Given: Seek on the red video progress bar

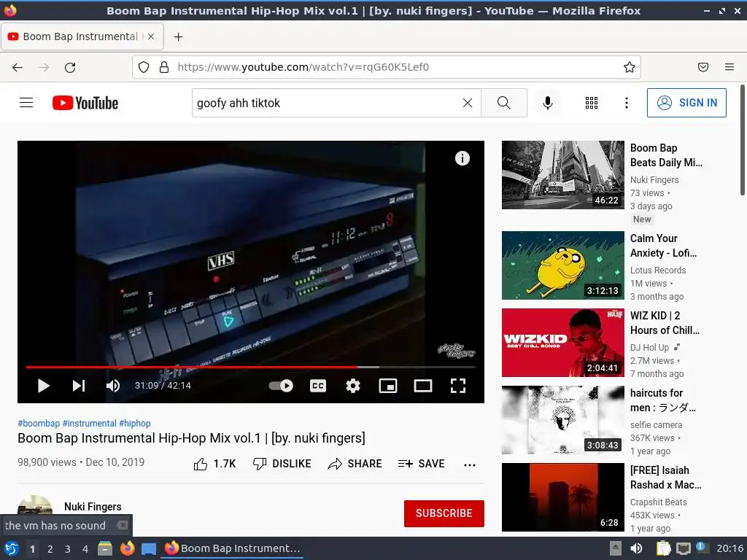Looking at the screenshot, I should coord(251,367).
